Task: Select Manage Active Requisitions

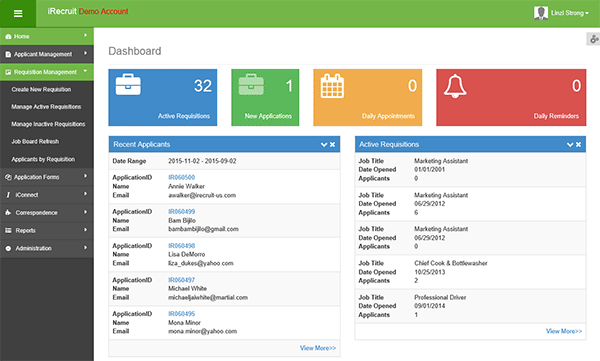Action: [x=46, y=107]
